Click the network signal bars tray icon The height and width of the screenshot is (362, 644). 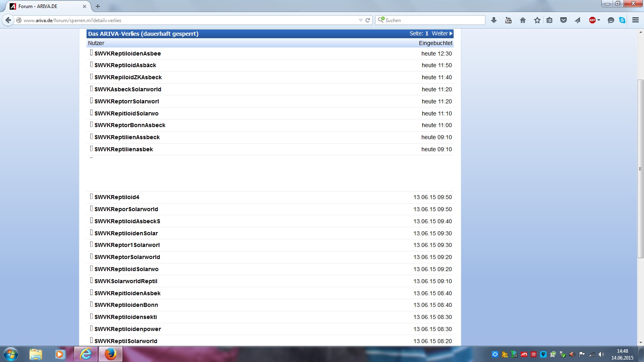(592, 354)
